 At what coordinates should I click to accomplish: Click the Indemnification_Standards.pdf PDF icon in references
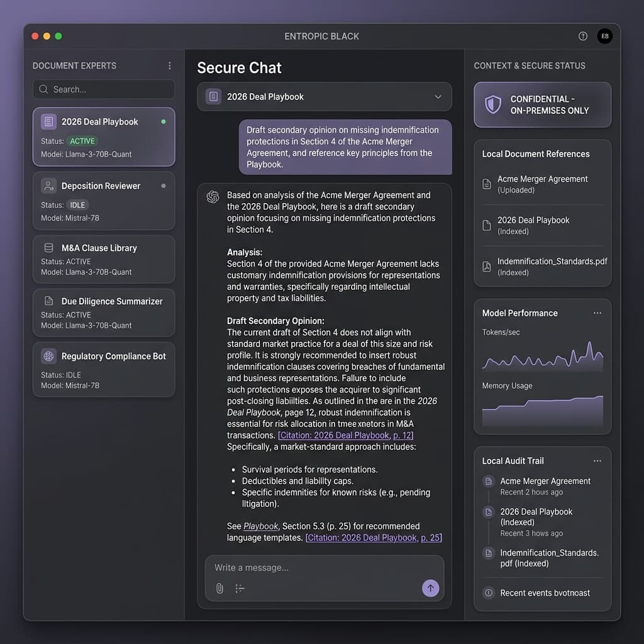(x=487, y=266)
